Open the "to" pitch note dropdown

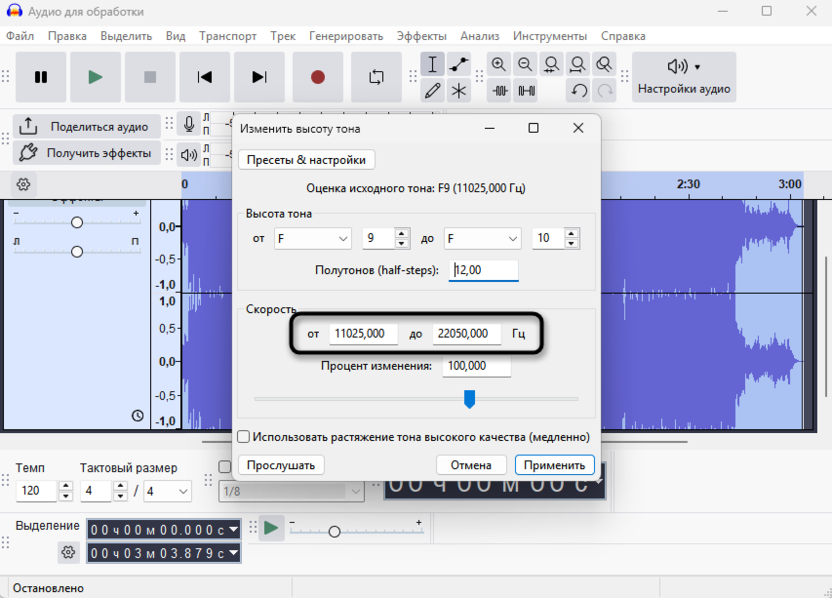pyautogui.click(x=483, y=239)
